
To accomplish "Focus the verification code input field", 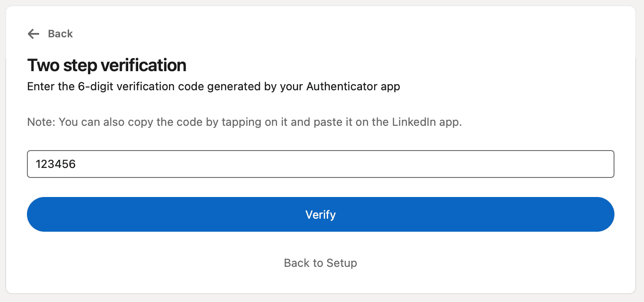I will point(321,164).
